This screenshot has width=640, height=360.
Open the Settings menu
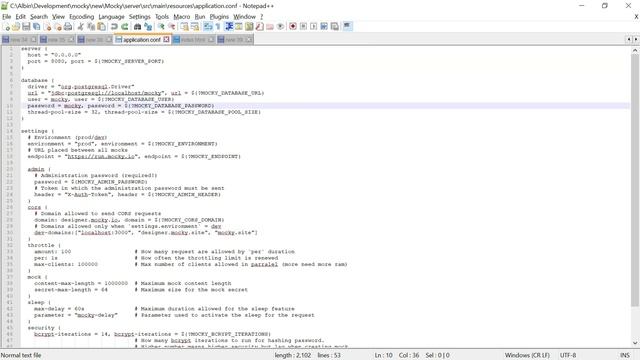(x=140, y=17)
